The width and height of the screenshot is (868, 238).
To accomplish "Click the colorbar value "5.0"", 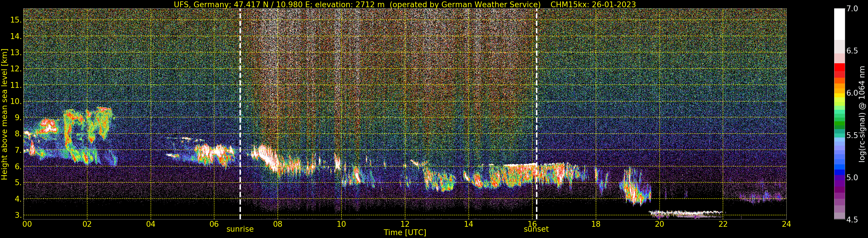I will coord(852,177).
